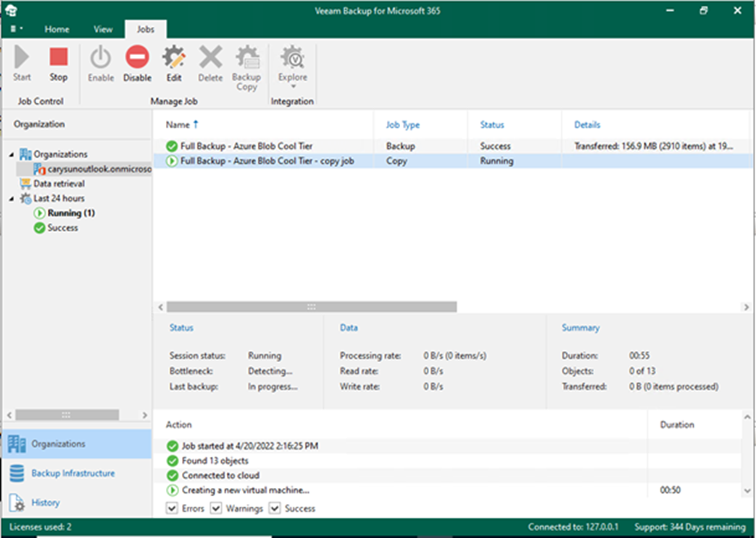
Task: Click the 'Job started' action status icon
Action: point(172,446)
